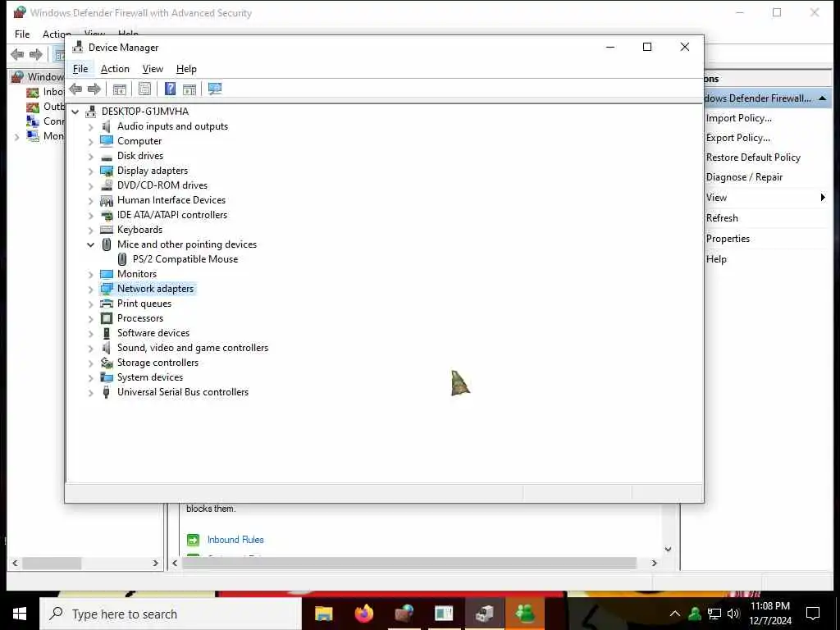840x630 pixels.
Task: Click Refresh in firewall Actions pane
Action: tap(722, 218)
